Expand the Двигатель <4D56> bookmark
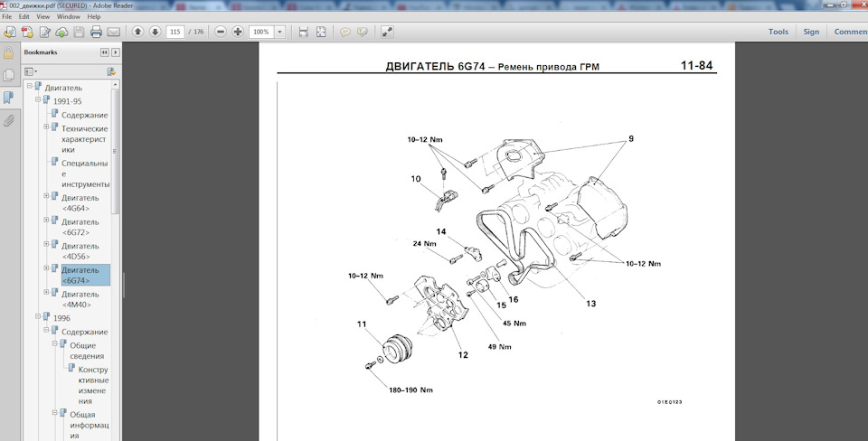868x441 pixels. tap(46, 244)
